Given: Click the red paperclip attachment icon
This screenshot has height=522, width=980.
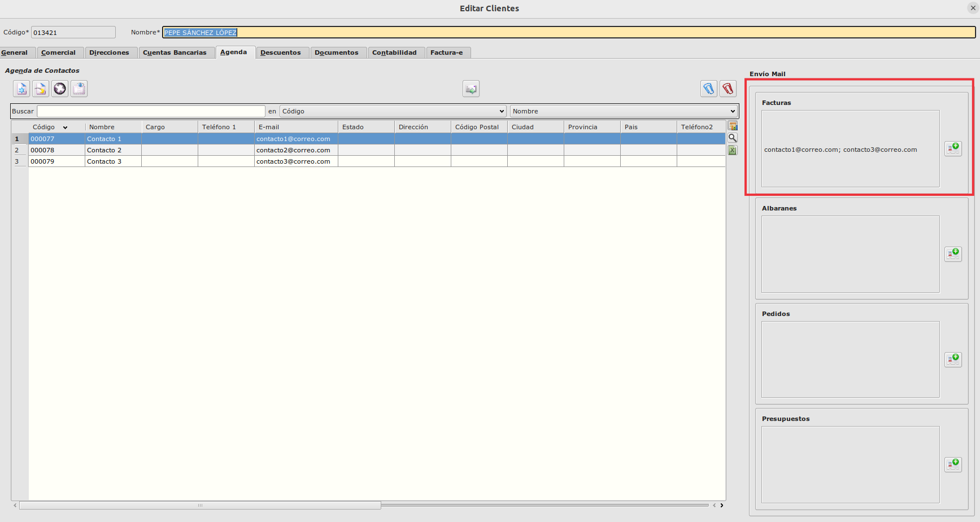Looking at the screenshot, I should (x=728, y=89).
